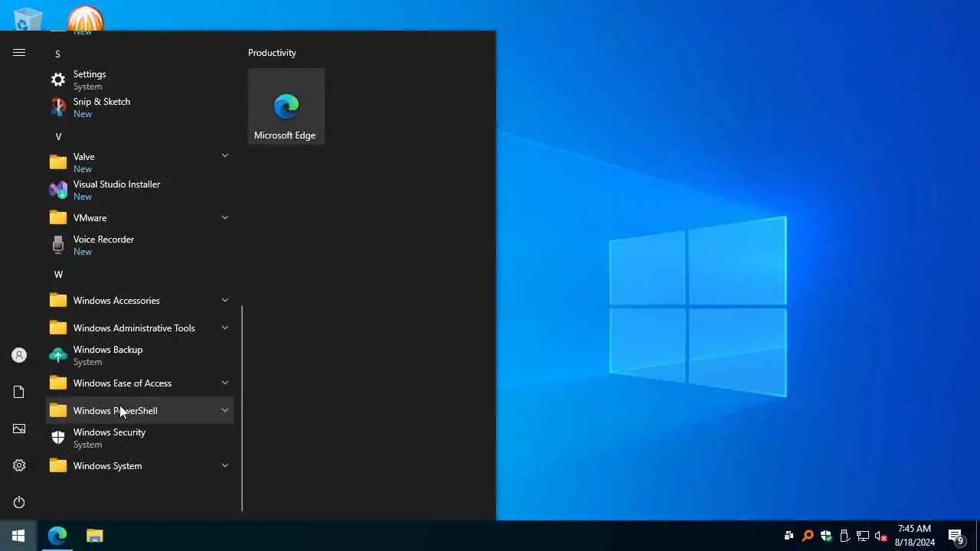Click the Show desktop strip
This screenshot has width=980, height=551.
coord(978,536)
